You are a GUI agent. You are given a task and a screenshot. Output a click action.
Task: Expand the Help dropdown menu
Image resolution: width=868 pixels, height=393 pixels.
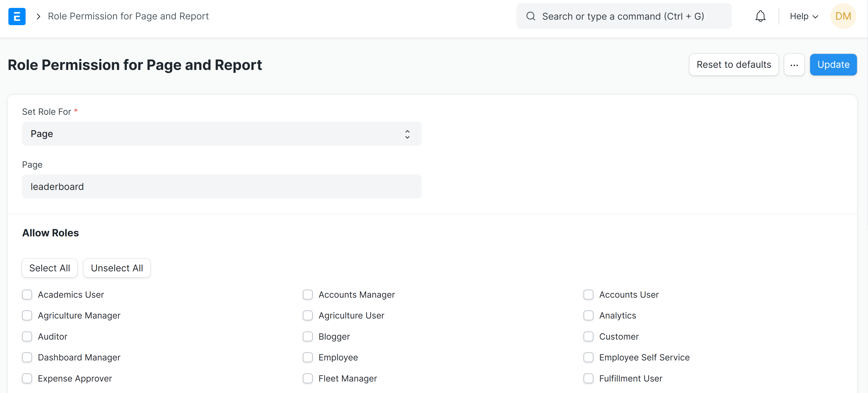tap(804, 16)
